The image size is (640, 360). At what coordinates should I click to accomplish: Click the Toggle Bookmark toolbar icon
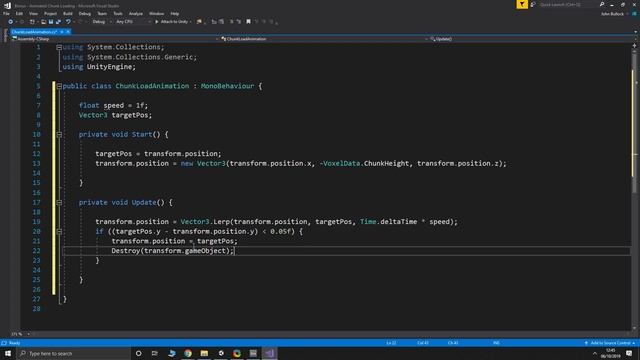248,22
